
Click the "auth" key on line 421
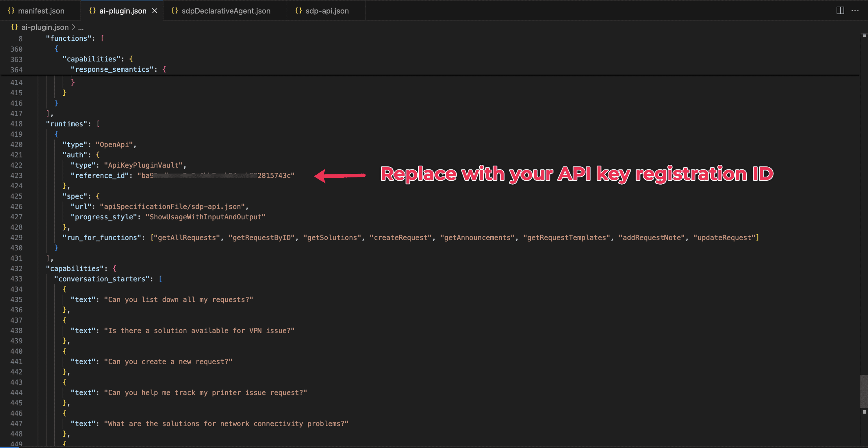[75, 155]
